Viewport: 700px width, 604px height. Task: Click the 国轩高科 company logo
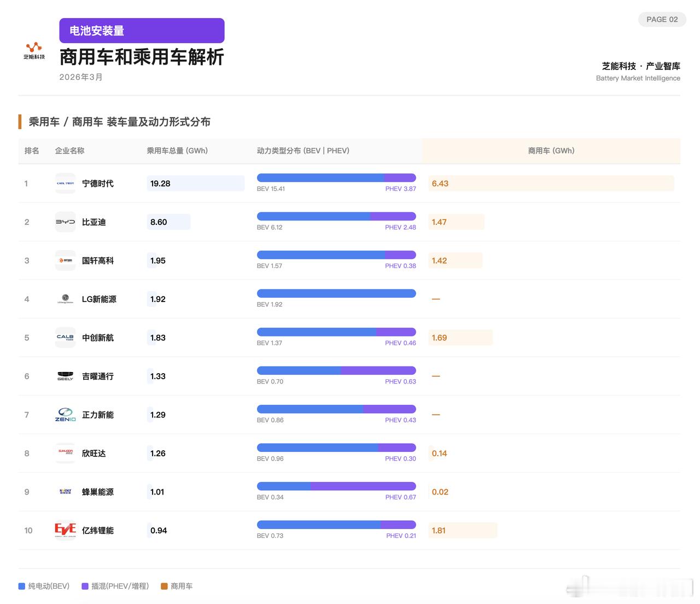[x=65, y=260]
